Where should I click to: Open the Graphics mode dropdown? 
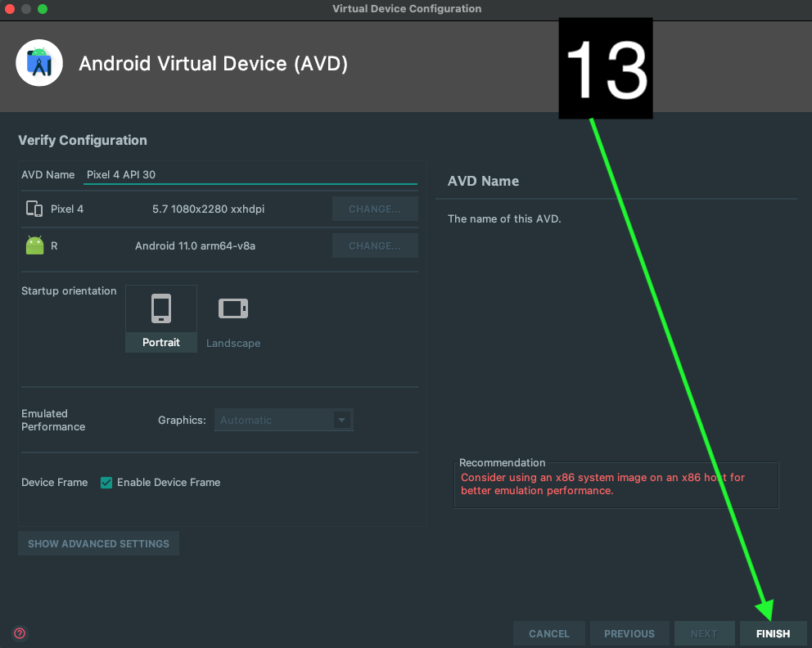(342, 420)
